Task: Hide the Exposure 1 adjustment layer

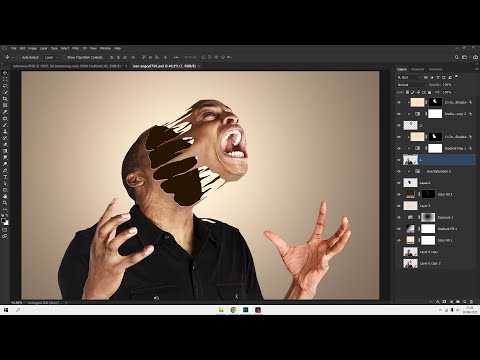Action: 399,217
